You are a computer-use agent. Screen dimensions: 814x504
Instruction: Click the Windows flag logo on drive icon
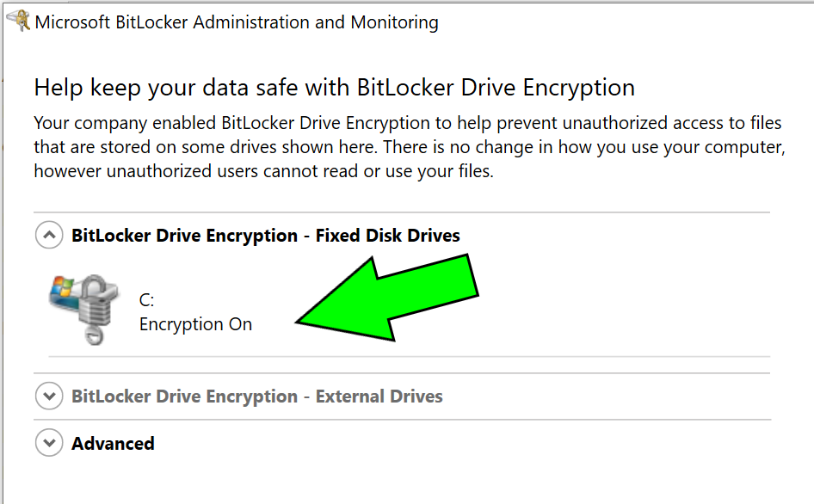(x=63, y=288)
